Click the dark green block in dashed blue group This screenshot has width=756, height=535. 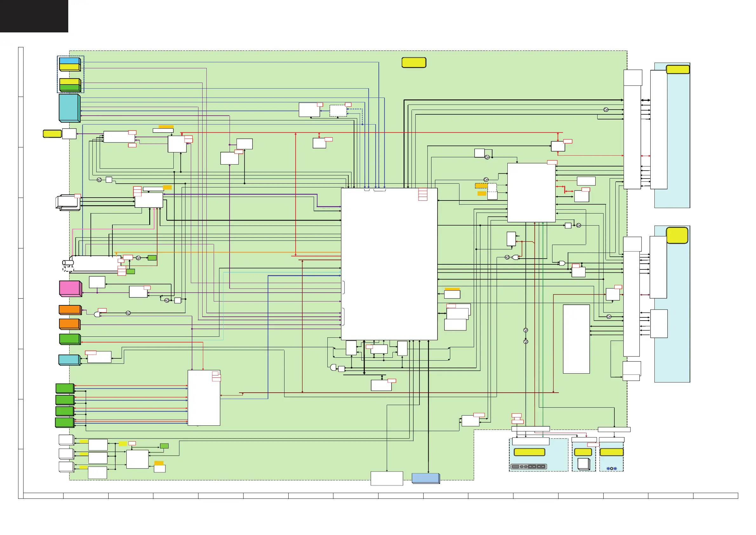pos(70,88)
